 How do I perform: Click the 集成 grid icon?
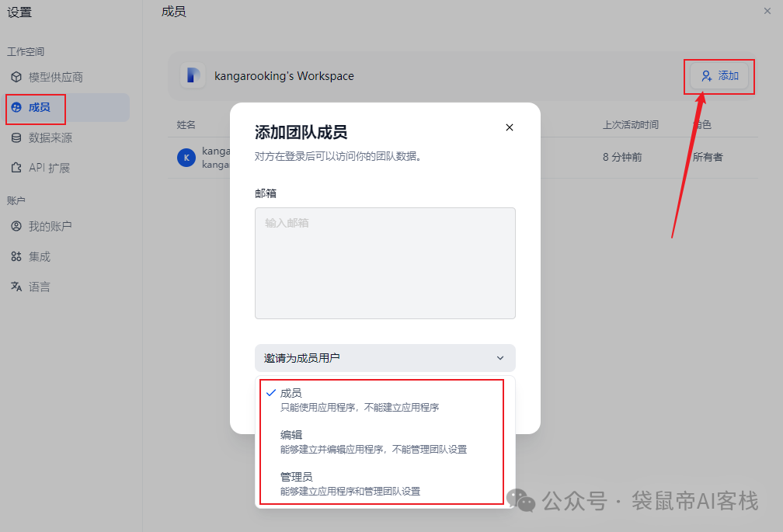[x=16, y=257]
